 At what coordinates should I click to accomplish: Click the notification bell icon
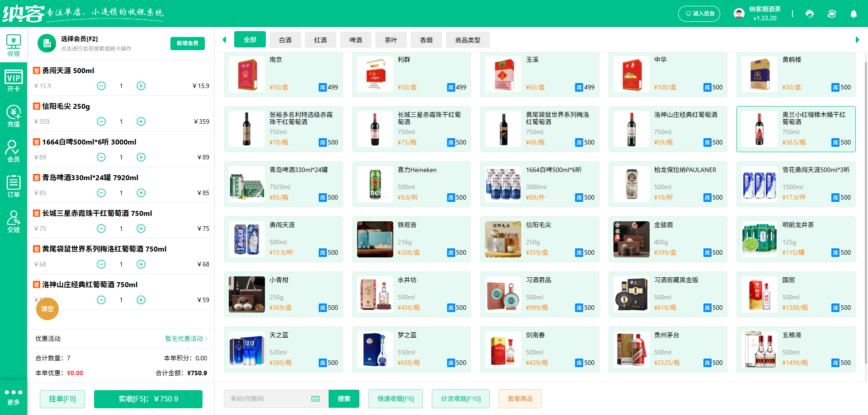click(854, 14)
